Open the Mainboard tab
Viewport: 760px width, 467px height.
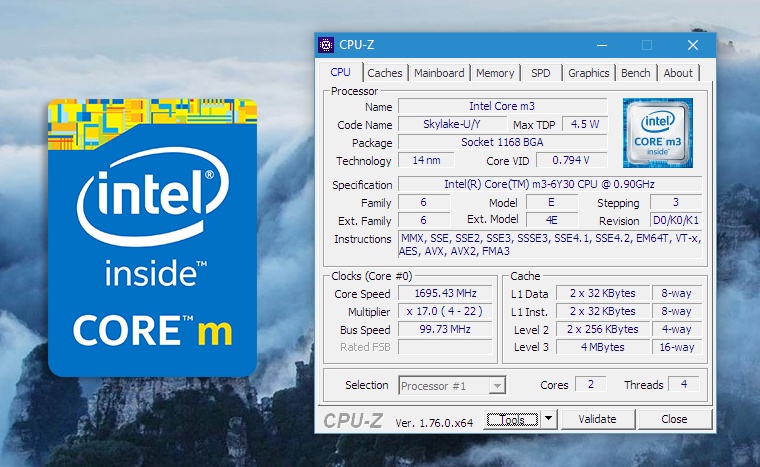[x=439, y=73]
